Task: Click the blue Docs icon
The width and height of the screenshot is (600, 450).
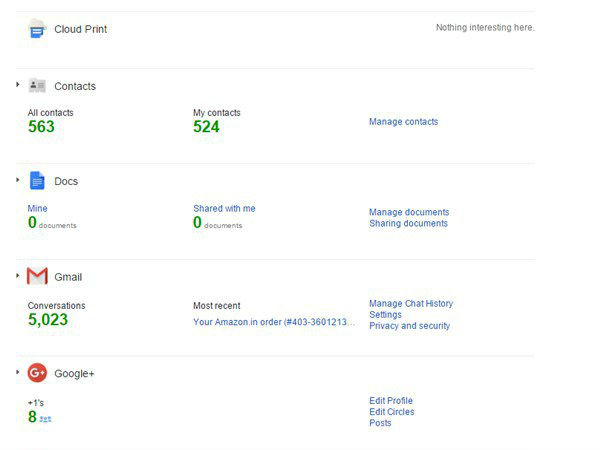Action: click(x=37, y=181)
